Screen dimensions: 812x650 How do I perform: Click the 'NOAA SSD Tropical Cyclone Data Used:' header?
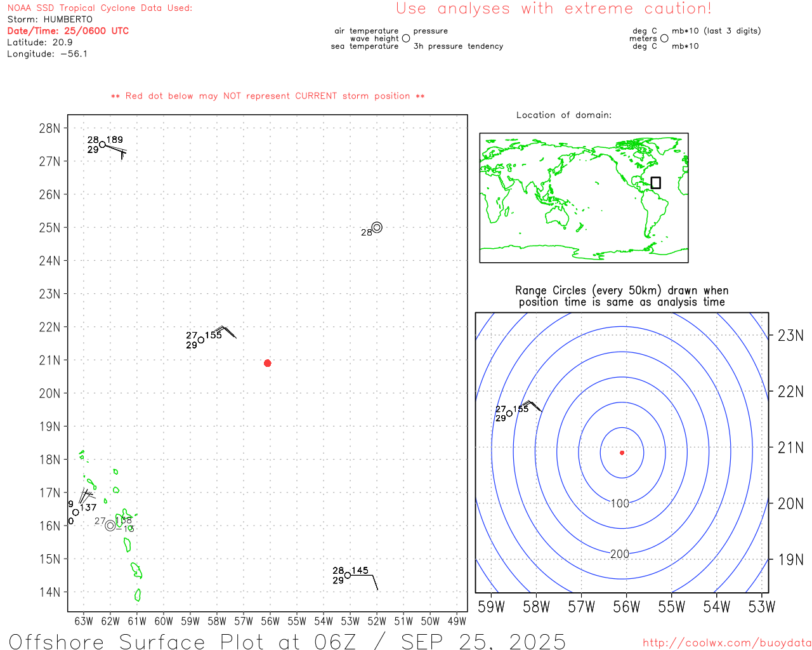[x=100, y=8]
